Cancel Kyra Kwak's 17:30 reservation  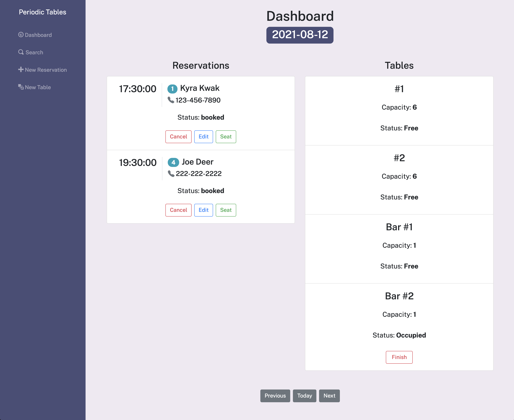tap(178, 137)
